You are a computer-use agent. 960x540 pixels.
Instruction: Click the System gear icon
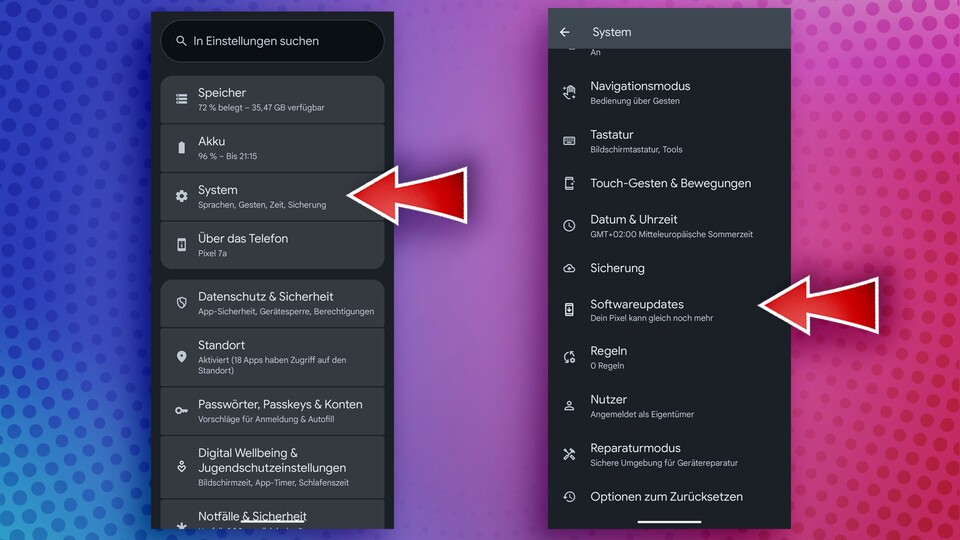(181, 196)
